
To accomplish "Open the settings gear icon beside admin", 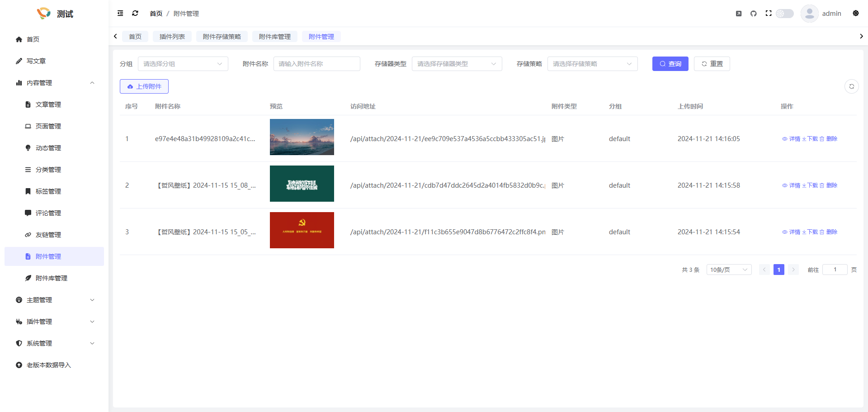I will pyautogui.click(x=856, y=14).
